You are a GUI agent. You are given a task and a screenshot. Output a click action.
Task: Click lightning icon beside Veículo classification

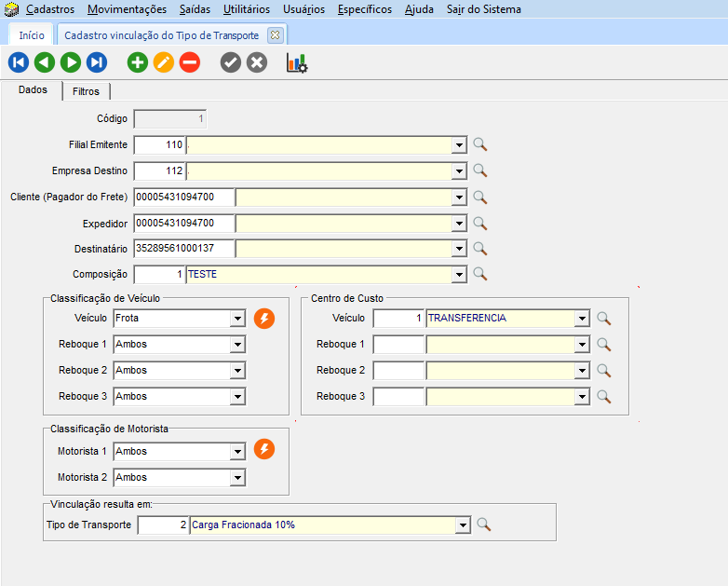264,319
